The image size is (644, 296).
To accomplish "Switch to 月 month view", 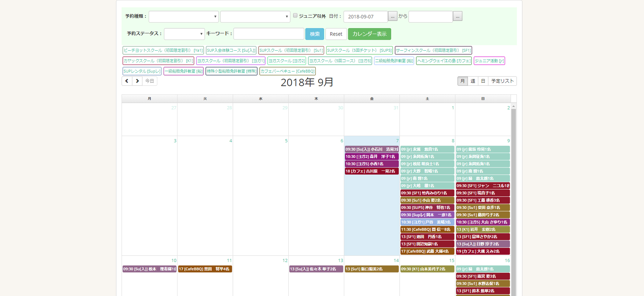I will [462, 81].
